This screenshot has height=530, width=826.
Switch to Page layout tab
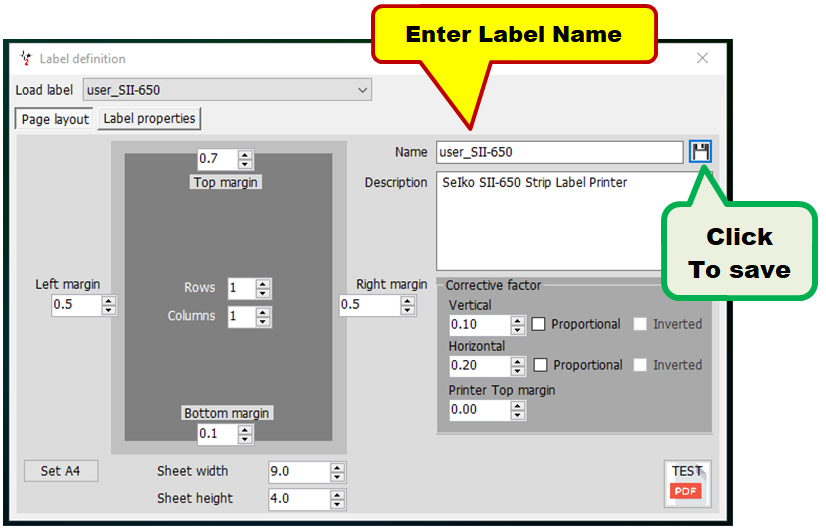(55, 119)
